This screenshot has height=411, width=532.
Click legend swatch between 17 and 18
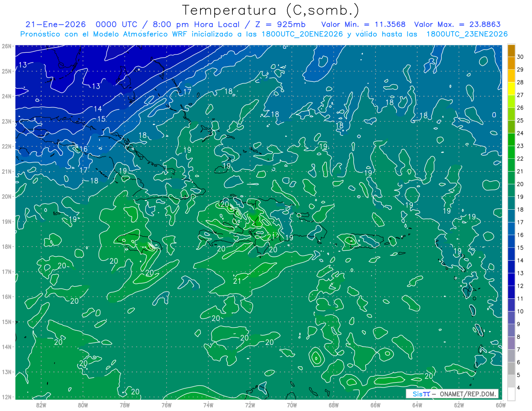[x=511, y=216]
